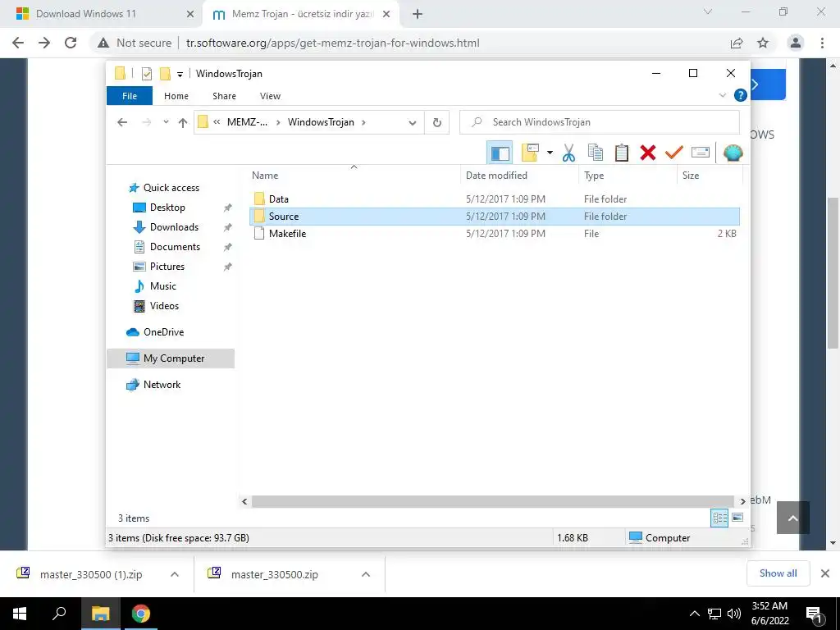Open the Chrome profile avatar
The image size is (840, 630).
pos(796,43)
